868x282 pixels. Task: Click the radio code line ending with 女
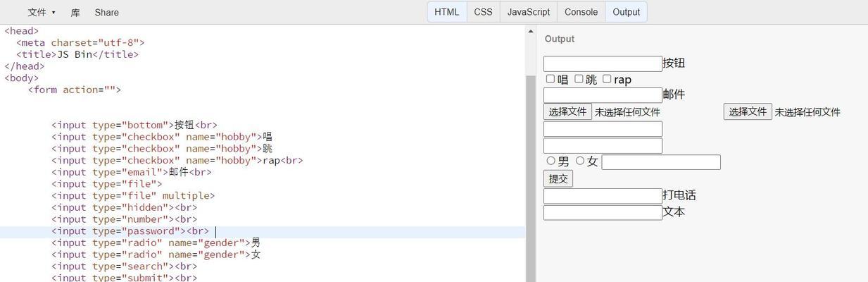point(156,255)
